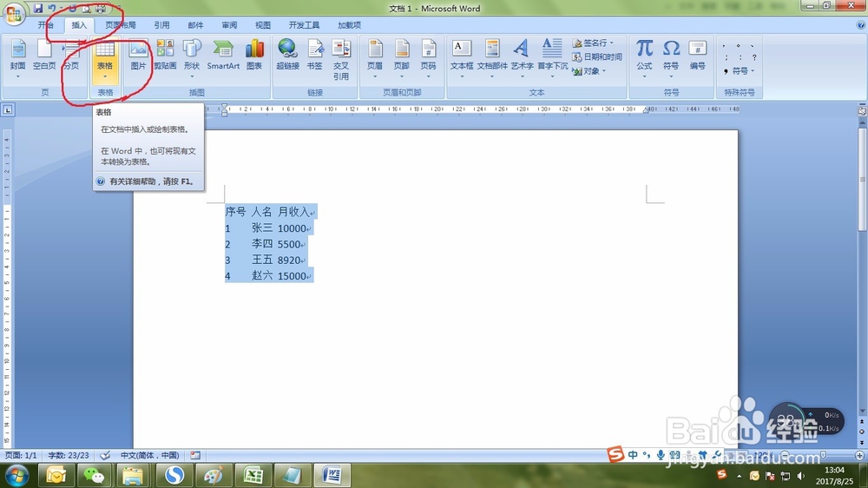Undo from quick access toolbar
This screenshot has width=868, height=488.
52,9
